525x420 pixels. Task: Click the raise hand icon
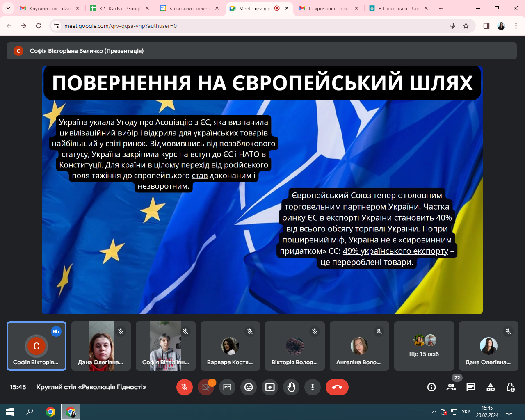coord(291,387)
